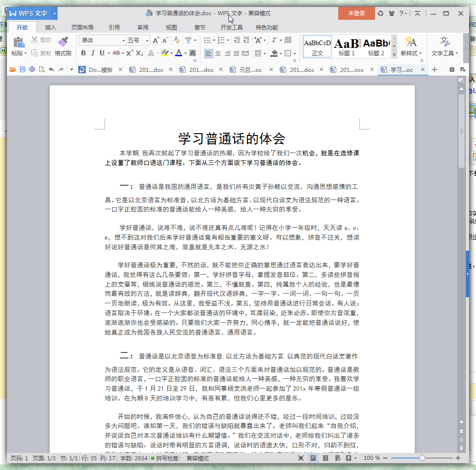Viewport: 476px width, 470px height.
Task: Click the italic I icon
Action: pyautogui.click(x=93, y=53)
